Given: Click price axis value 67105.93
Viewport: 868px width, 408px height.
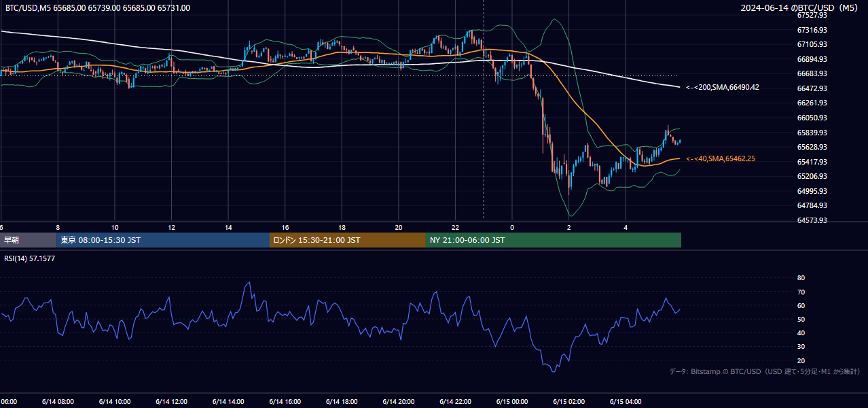Looking at the screenshot, I should click(x=812, y=44).
